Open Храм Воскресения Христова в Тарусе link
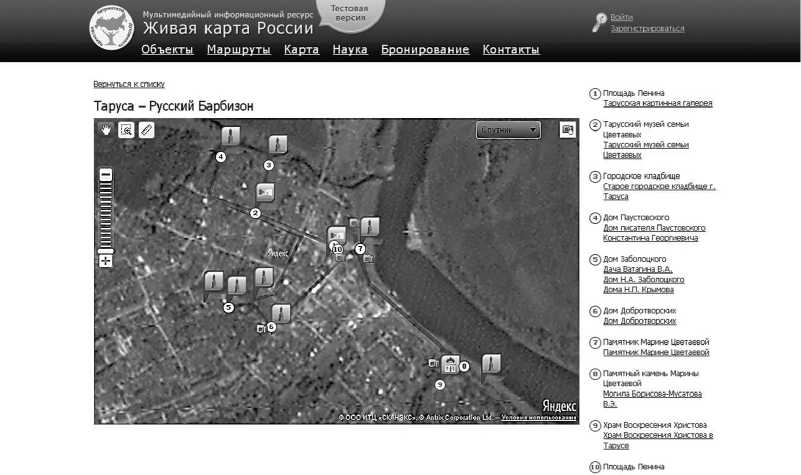This screenshot has height=475, width=801. pos(658,440)
